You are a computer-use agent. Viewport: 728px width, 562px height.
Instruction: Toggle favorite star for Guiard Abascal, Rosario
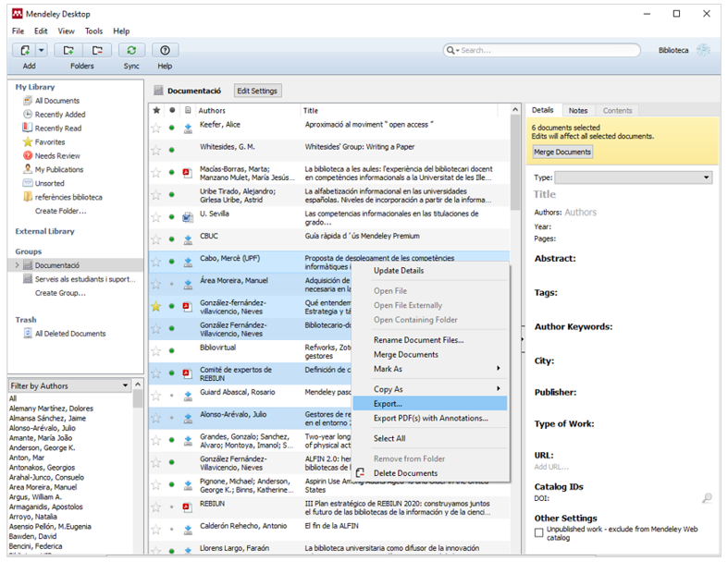point(156,396)
